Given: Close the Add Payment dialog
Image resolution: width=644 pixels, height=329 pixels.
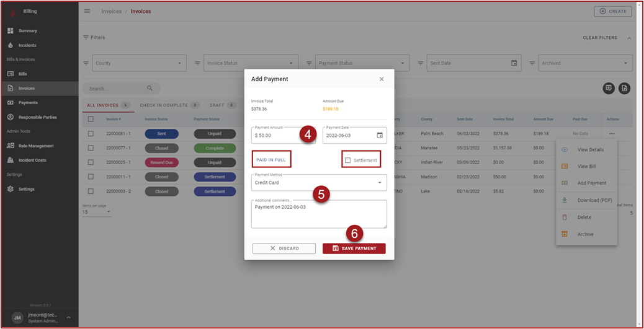Looking at the screenshot, I should tap(382, 79).
